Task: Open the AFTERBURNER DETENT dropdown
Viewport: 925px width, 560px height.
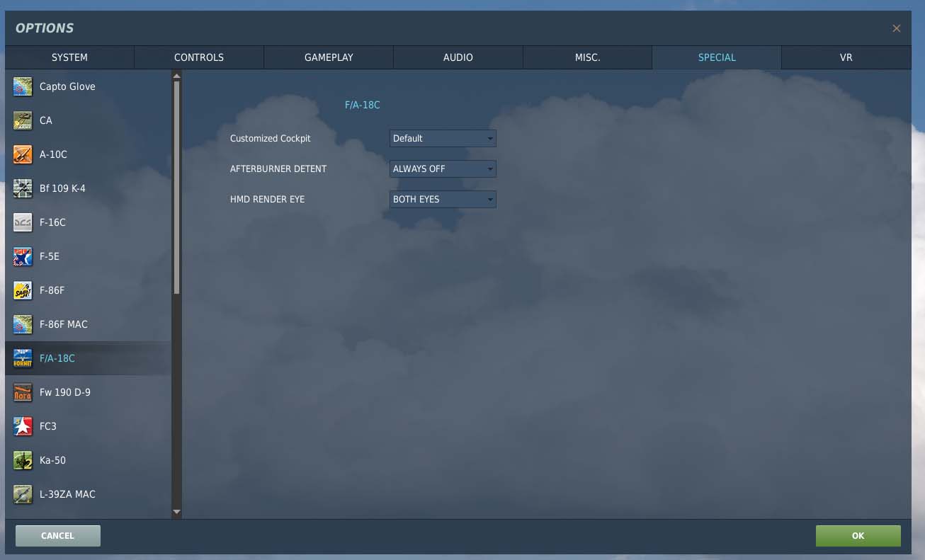Action: (x=443, y=168)
